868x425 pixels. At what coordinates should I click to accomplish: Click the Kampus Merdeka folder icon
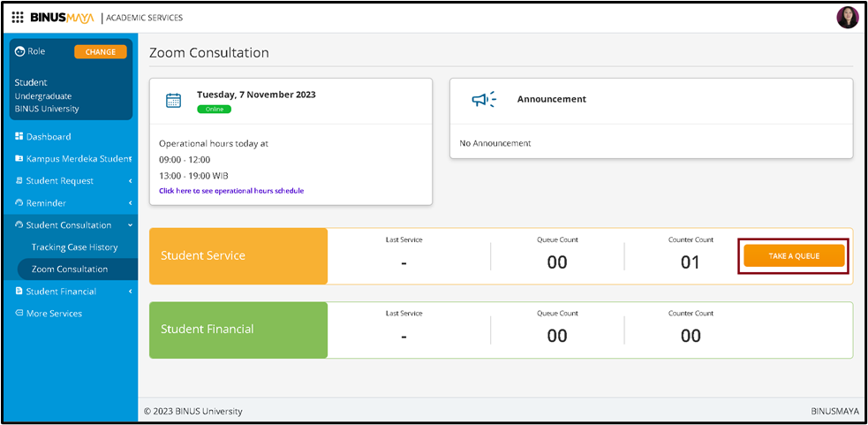tap(19, 159)
